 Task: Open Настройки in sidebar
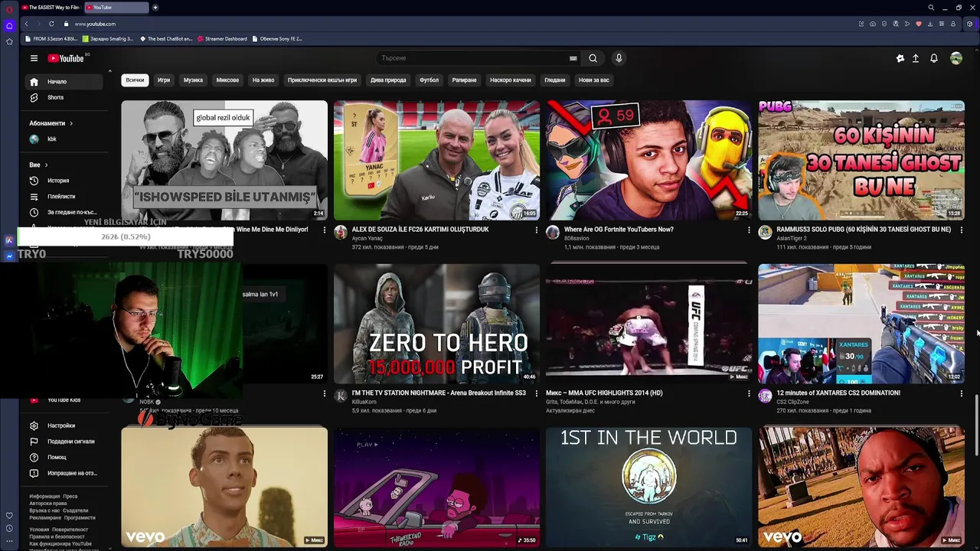(x=65, y=425)
